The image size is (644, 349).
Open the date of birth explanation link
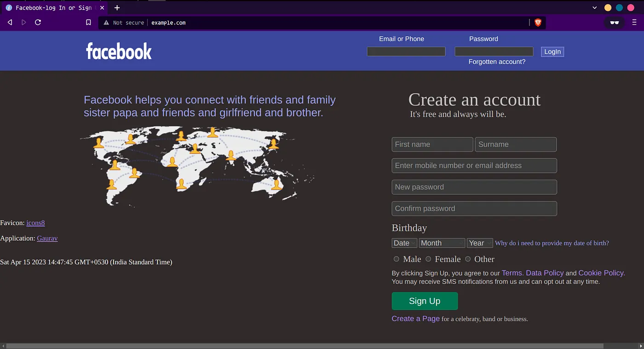click(552, 243)
